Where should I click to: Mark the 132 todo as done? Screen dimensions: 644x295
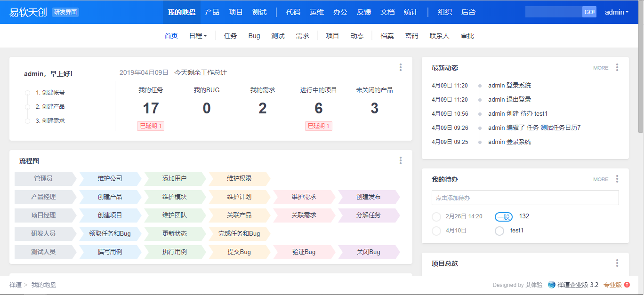pyautogui.click(x=436, y=216)
